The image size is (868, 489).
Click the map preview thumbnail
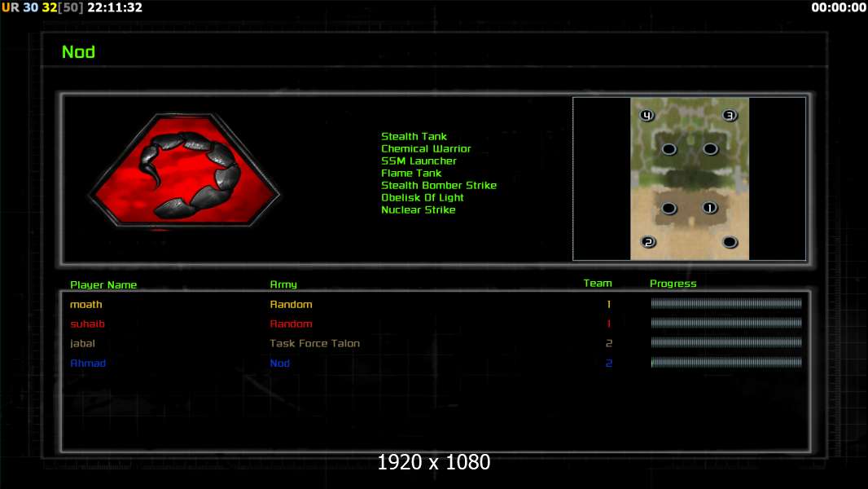(689, 178)
